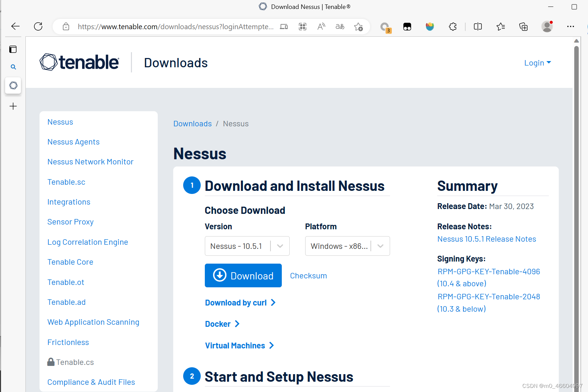Open Tenable Core downloads
This screenshot has height=392, width=588.
pos(70,262)
